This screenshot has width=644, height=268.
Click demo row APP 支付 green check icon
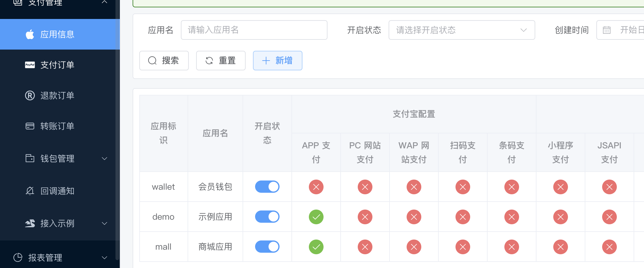pos(316,217)
